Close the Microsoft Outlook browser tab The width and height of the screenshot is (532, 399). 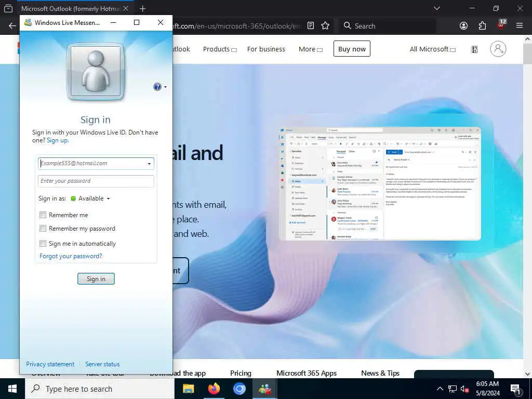click(126, 8)
